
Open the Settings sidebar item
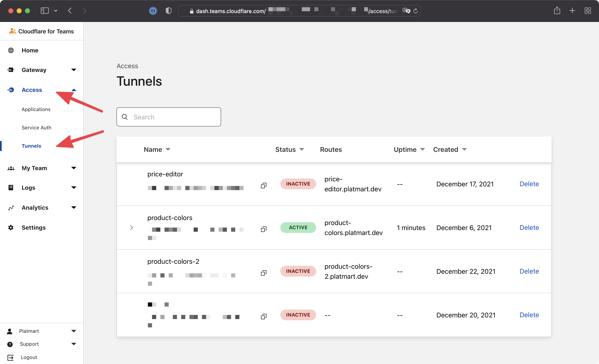click(33, 227)
